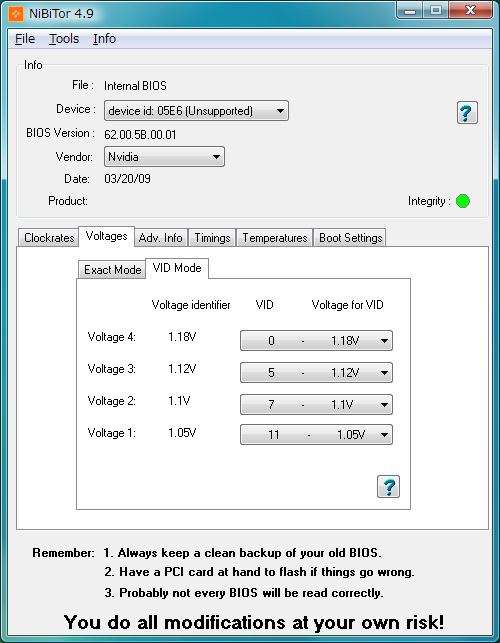
Task: Switch to the Clockrates tab
Action: [x=49, y=238]
